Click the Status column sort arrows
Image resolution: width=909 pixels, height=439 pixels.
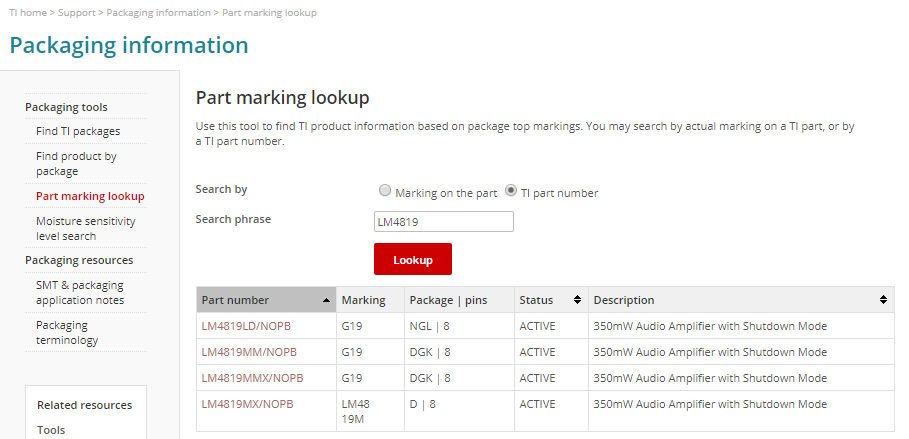577,300
